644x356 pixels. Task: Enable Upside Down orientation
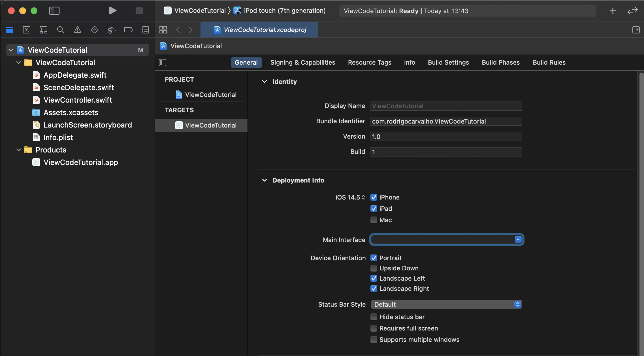click(x=374, y=268)
